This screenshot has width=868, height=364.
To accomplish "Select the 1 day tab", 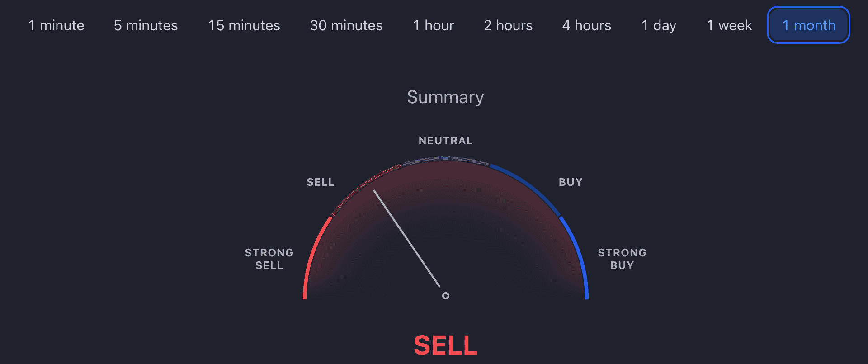I will (659, 25).
